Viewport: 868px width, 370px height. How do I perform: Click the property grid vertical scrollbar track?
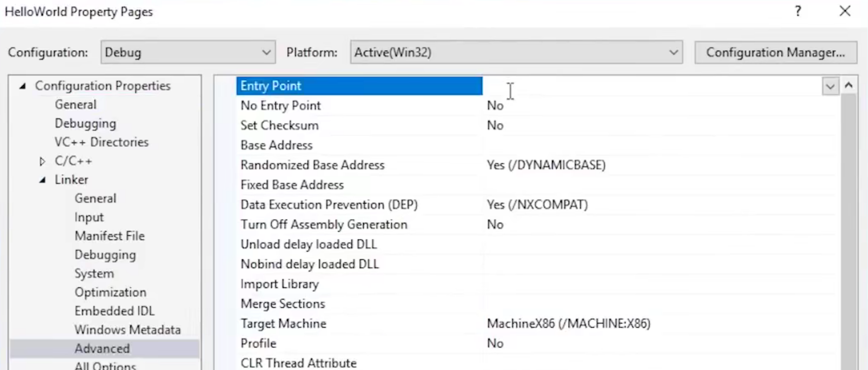pos(849,232)
